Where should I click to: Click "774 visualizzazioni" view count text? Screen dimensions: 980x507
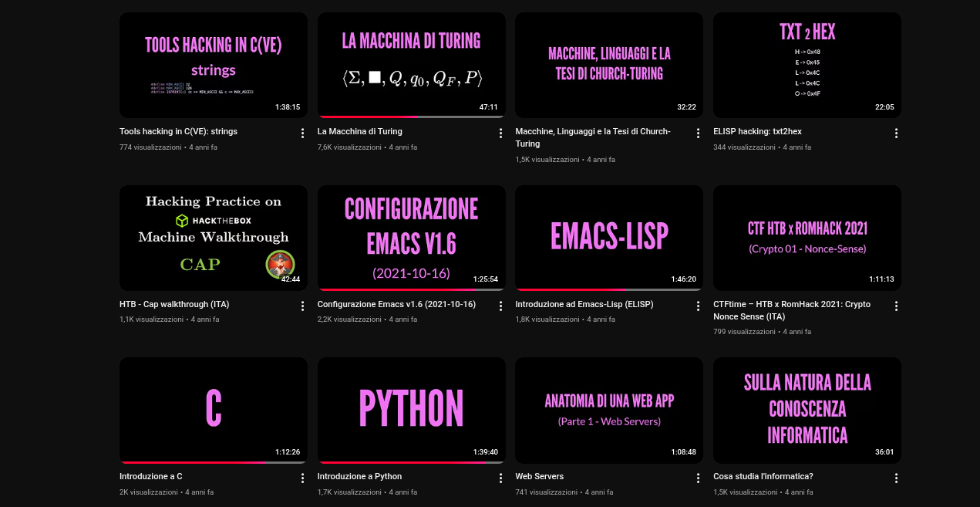click(x=151, y=147)
